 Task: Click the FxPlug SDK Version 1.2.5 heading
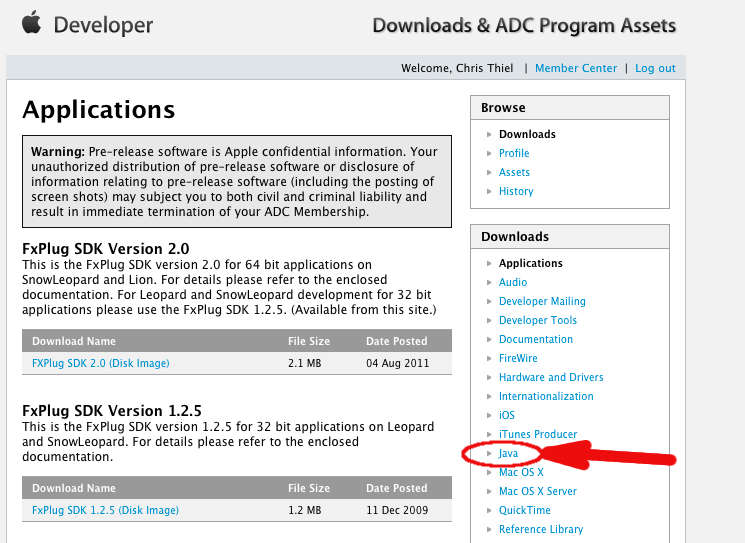pyautogui.click(x=112, y=410)
